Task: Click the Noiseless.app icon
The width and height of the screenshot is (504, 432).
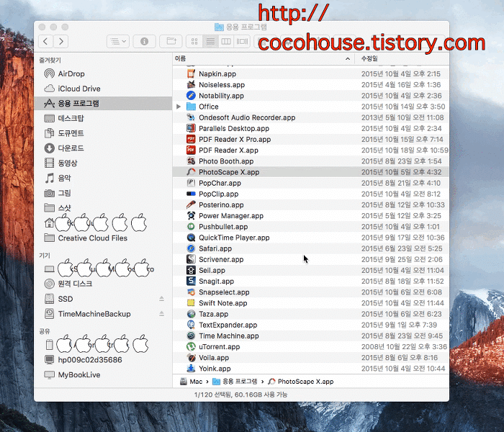Action: pyautogui.click(x=191, y=84)
